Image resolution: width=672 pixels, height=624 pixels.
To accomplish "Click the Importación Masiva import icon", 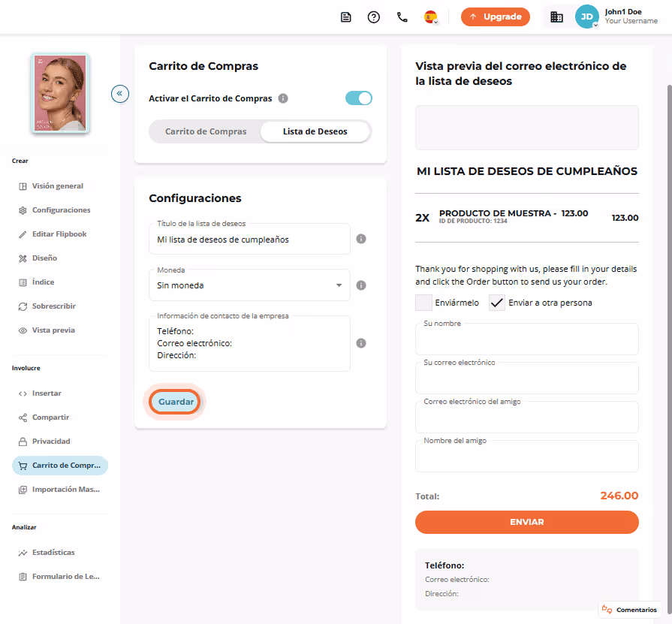I will point(23,490).
